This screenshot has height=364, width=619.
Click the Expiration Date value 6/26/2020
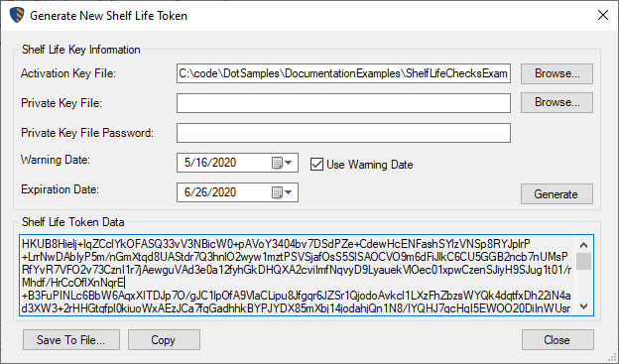(210, 192)
